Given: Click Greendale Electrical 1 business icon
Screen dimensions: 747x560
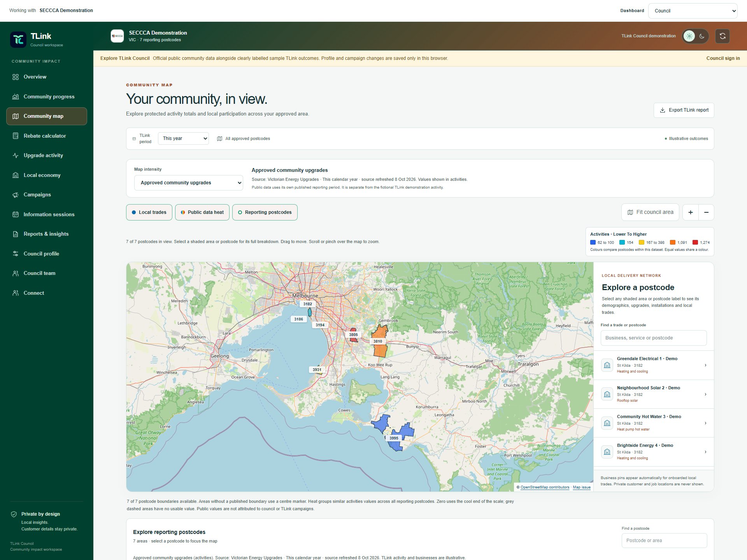Looking at the screenshot, I should point(607,365).
